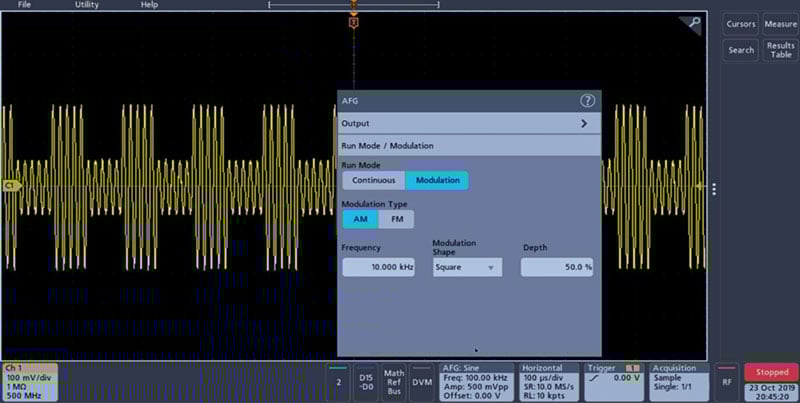Click the RF button
The height and width of the screenshot is (403, 800).
coord(727,382)
